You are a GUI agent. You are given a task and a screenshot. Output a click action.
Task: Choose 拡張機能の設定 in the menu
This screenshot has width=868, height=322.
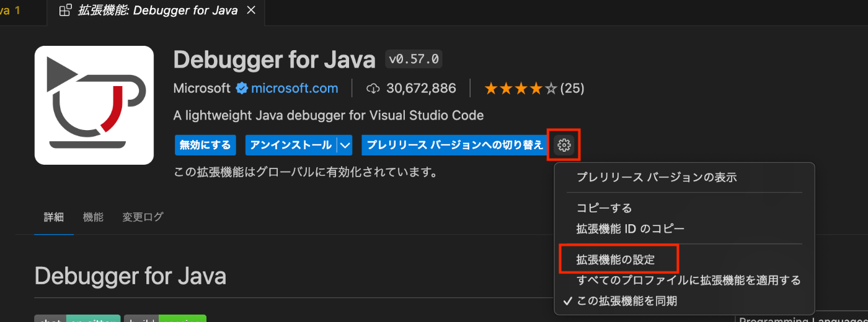coord(684,259)
